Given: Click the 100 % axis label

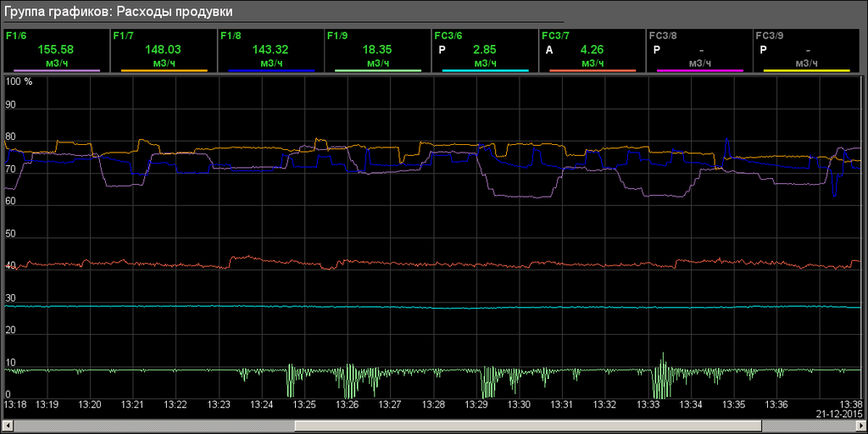Looking at the screenshot, I should (19, 81).
